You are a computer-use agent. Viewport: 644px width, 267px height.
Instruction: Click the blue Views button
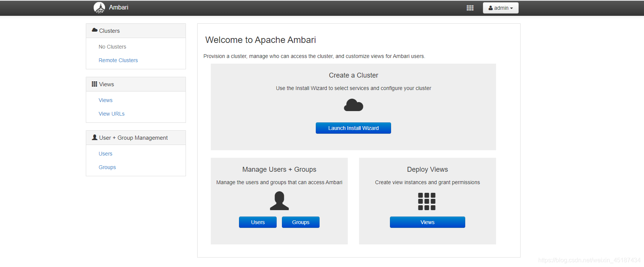coord(428,222)
